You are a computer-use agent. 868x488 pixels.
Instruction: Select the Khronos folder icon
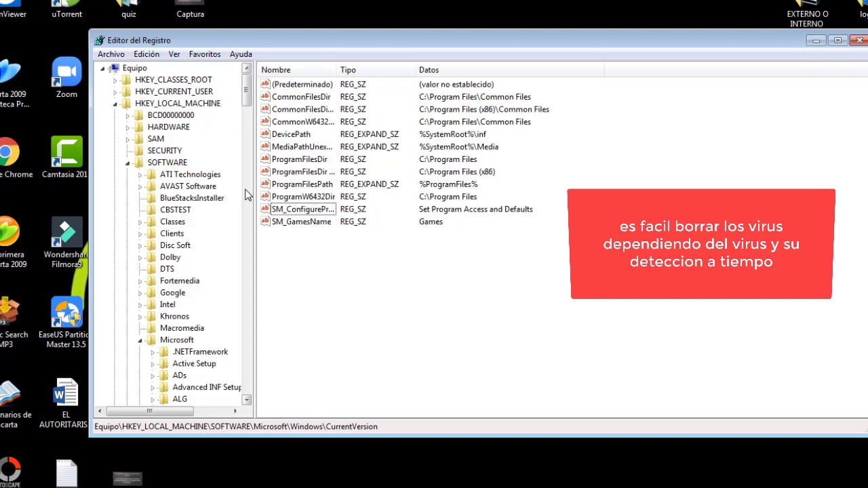pos(151,317)
